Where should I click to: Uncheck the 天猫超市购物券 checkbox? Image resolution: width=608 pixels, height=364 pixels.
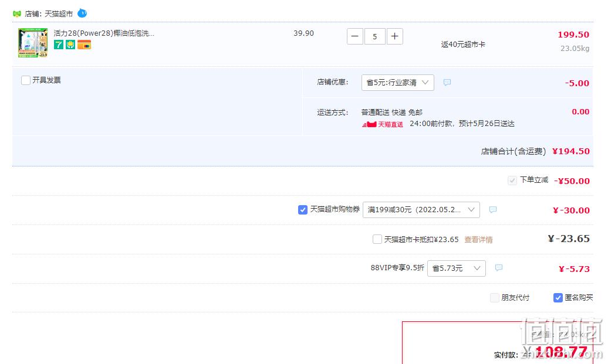click(303, 209)
